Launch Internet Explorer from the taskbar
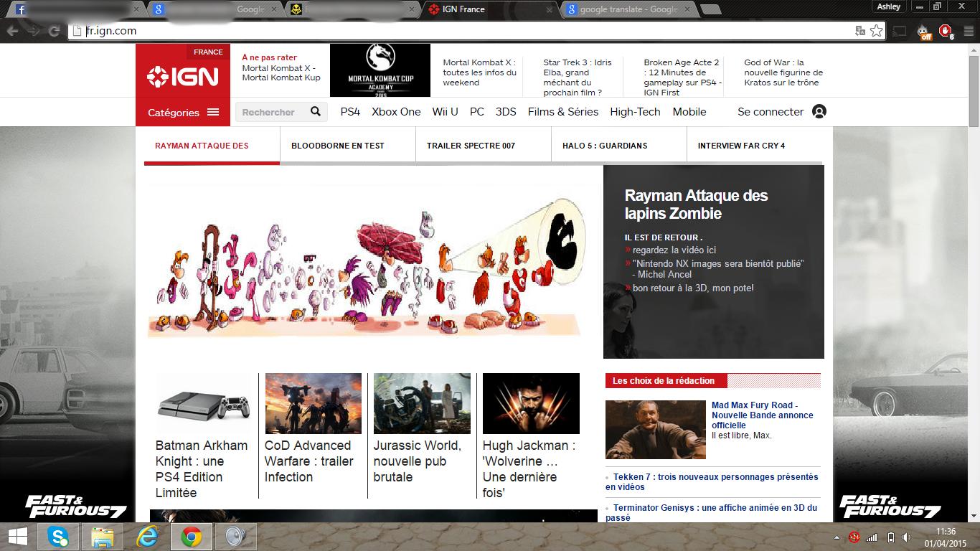980x551 pixels. [x=147, y=537]
